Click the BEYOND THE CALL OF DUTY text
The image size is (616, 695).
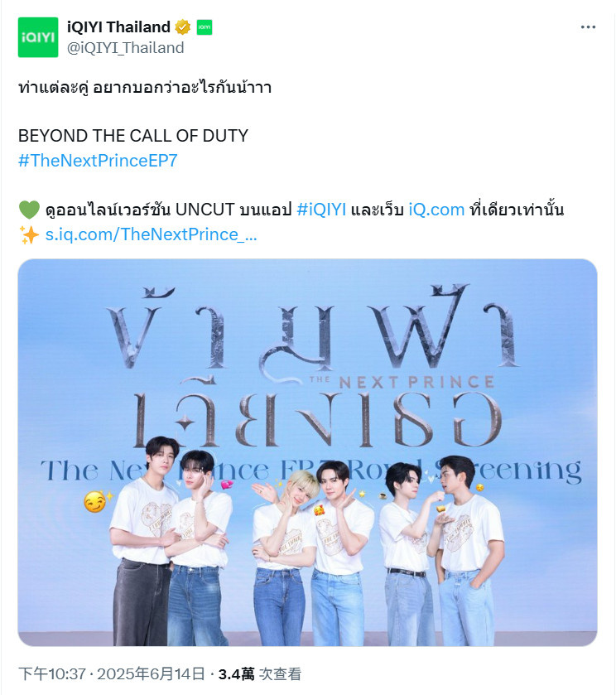coord(133,136)
